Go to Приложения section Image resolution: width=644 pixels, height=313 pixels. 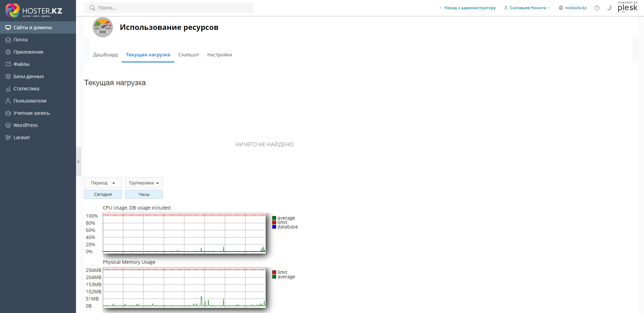[38, 52]
